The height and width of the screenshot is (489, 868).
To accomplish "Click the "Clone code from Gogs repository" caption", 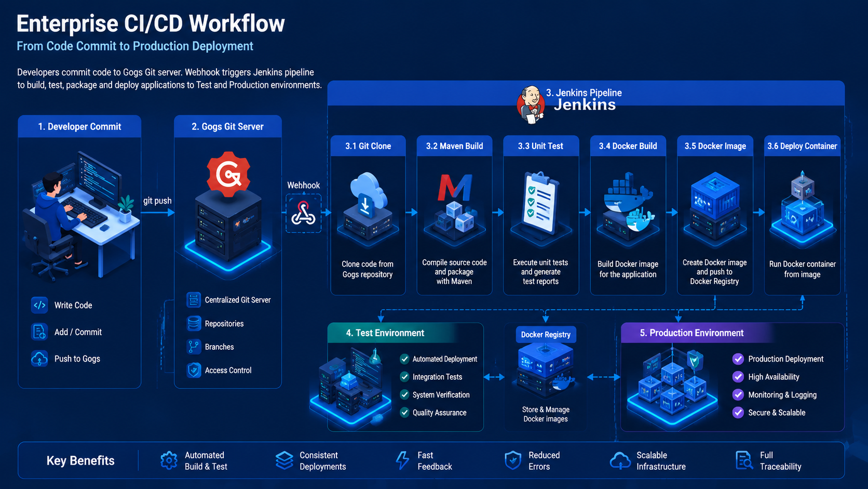I will pos(368,269).
